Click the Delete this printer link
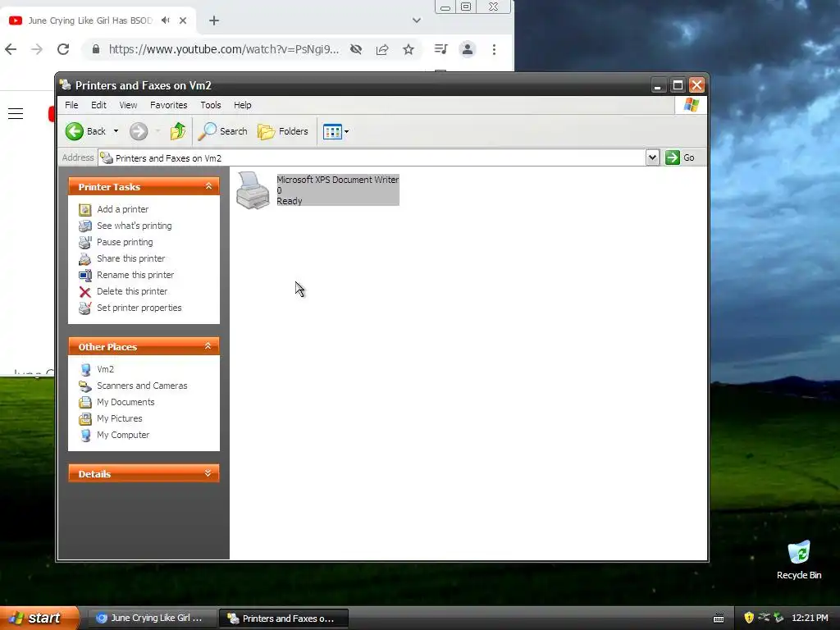 tap(132, 291)
